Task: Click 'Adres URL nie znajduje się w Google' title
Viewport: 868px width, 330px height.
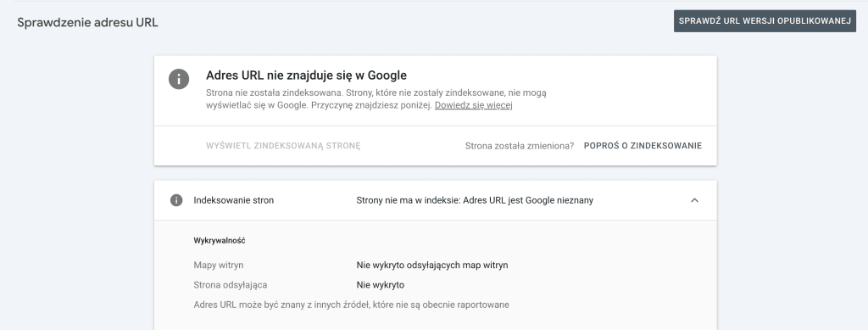Action: pos(306,76)
